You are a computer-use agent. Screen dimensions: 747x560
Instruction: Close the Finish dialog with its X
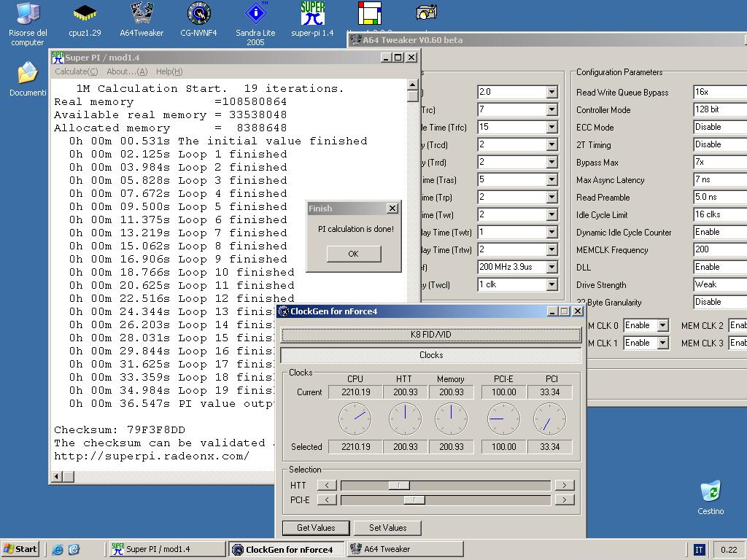pos(392,208)
